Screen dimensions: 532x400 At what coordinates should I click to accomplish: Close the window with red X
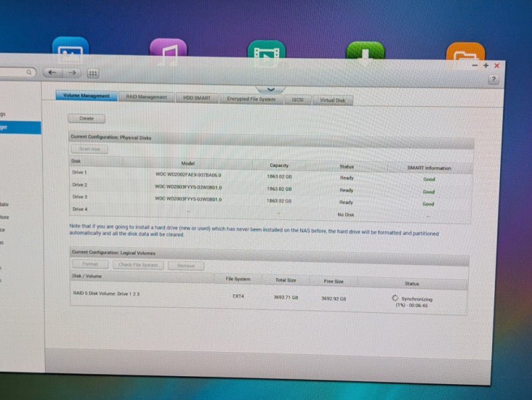tap(497, 66)
